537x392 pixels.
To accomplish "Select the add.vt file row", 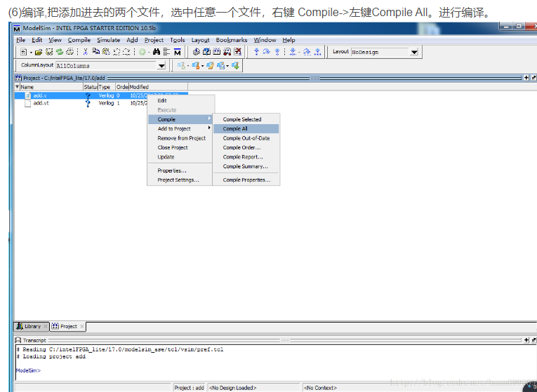I will [101, 103].
